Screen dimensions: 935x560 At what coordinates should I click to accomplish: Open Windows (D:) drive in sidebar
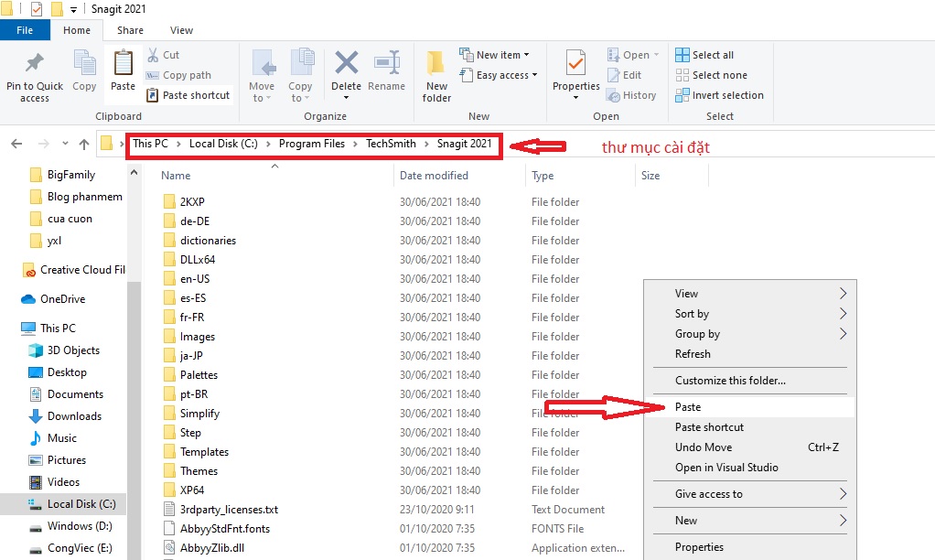pyautogui.click(x=70, y=527)
